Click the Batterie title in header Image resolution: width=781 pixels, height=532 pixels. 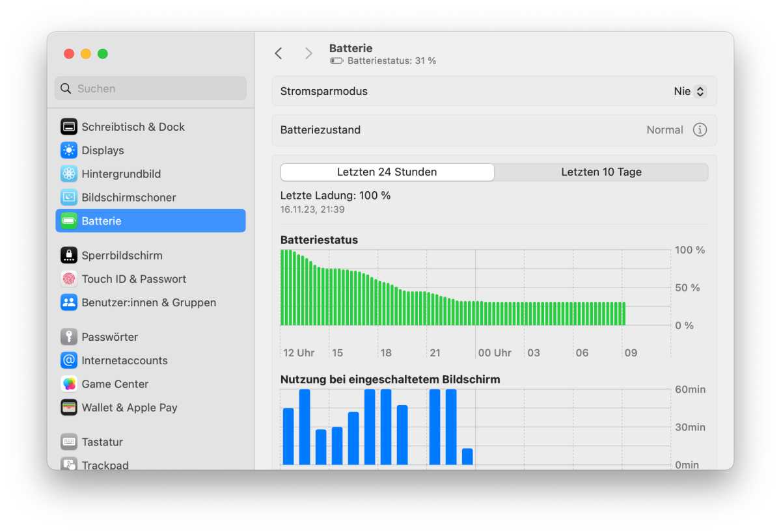pos(351,48)
